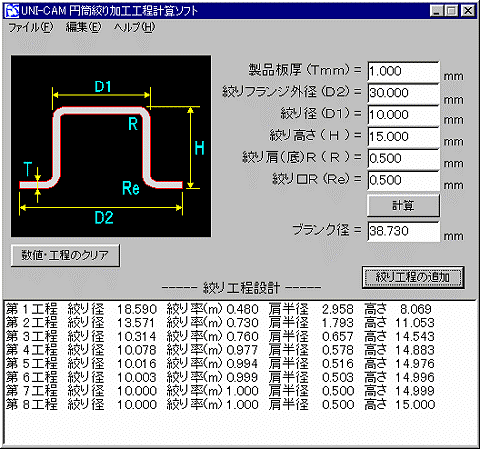The height and width of the screenshot is (449, 480).
Task: Click the 数値・工程のクリア button
Action: coord(65,255)
